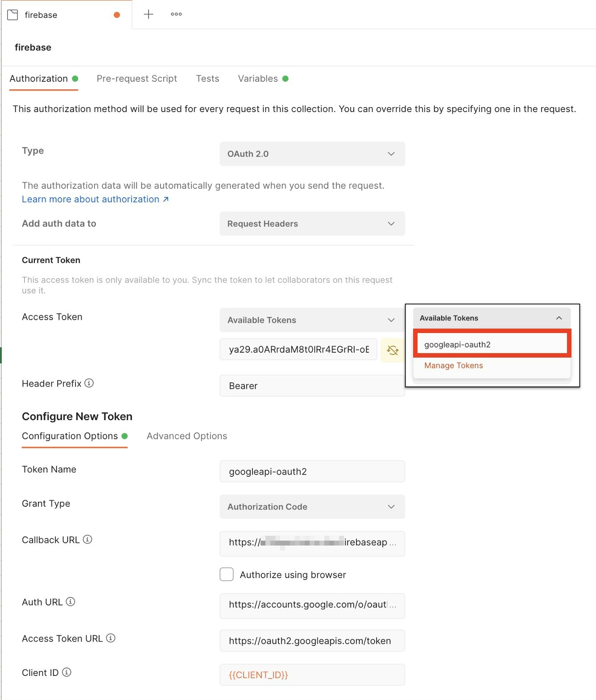The width and height of the screenshot is (596, 700).
Task: Open the Authorization Code grant type dropdown
Action: 312,507
